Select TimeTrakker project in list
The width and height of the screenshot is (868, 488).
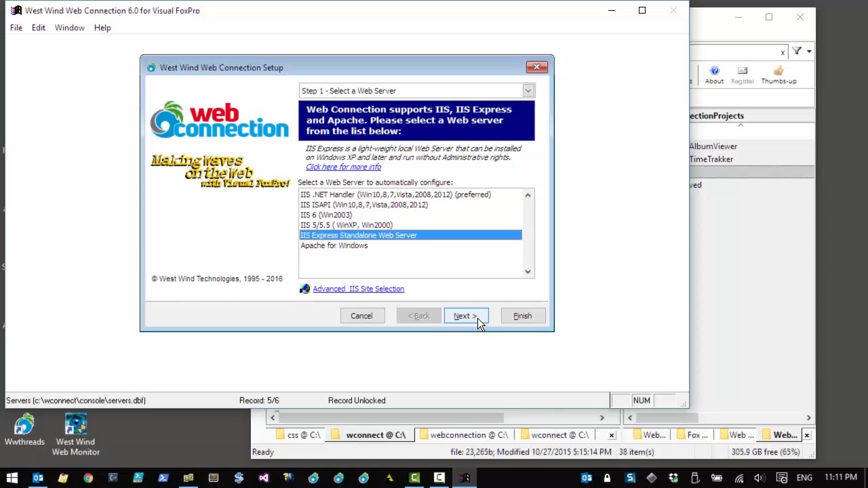tap(711, 159)
